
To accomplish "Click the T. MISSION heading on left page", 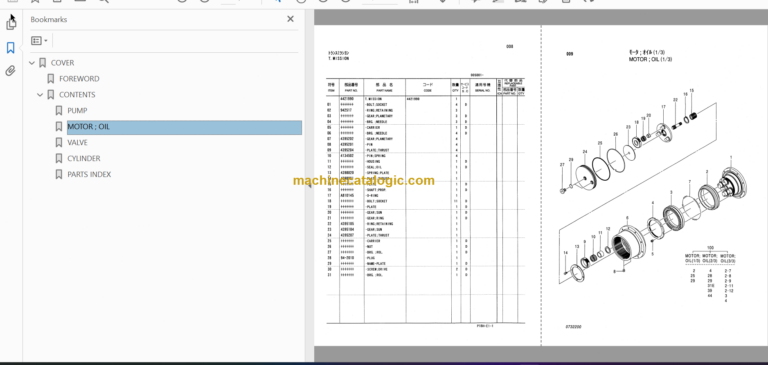I will tap(338, 58).
